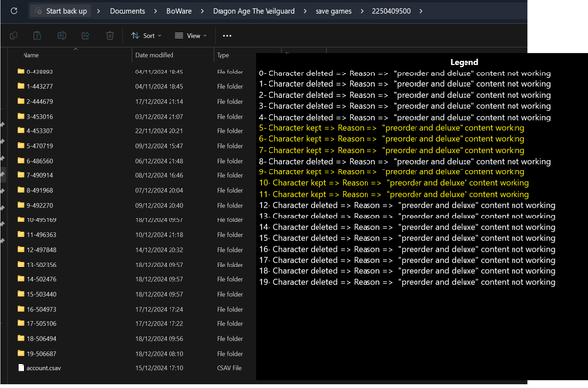Select folder icon of 13-502356
The height and width of the screenshot is (388, 588).
pos(21,265)
